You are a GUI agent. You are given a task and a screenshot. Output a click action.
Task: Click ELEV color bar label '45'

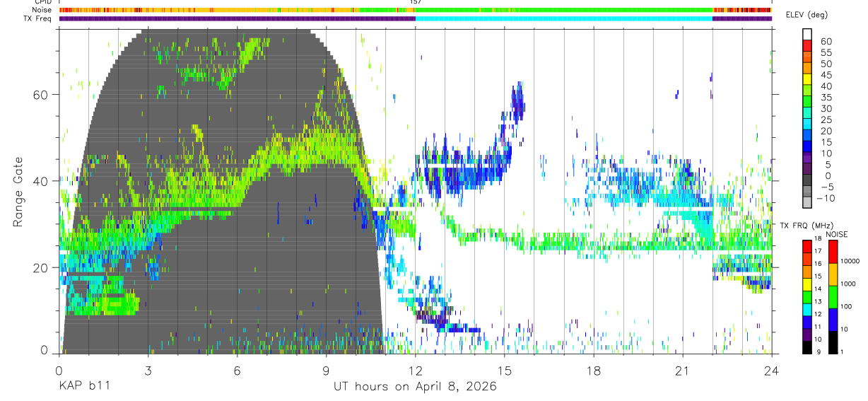pos(826,75)
